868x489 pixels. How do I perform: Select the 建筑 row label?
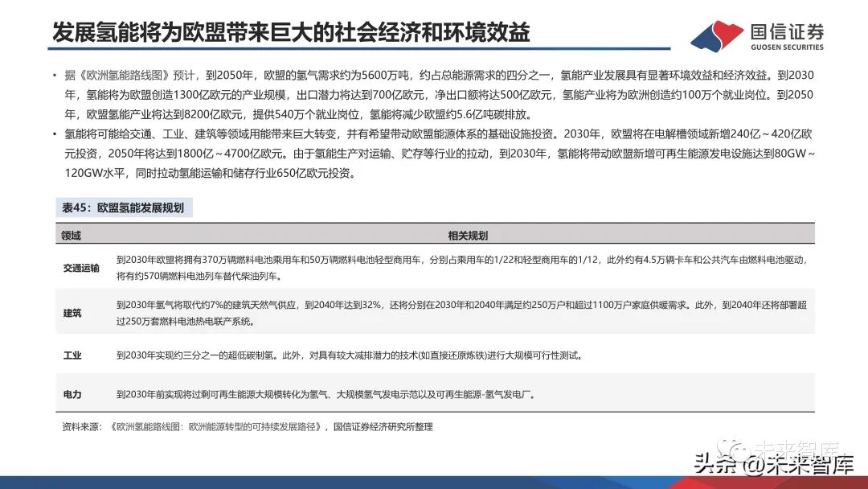[72, 313]
